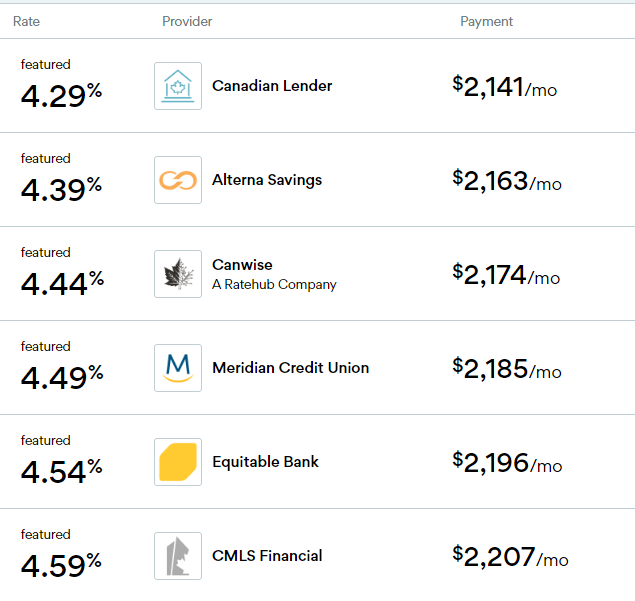
Task: Click the Alterna Savings orange logo icon
Action: (178, 180)
